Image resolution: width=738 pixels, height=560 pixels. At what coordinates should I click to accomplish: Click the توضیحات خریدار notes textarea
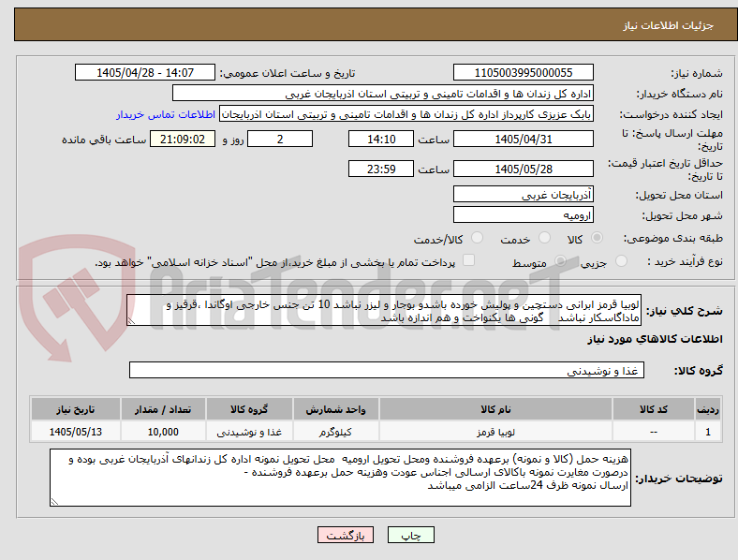(x=340, y=478)
